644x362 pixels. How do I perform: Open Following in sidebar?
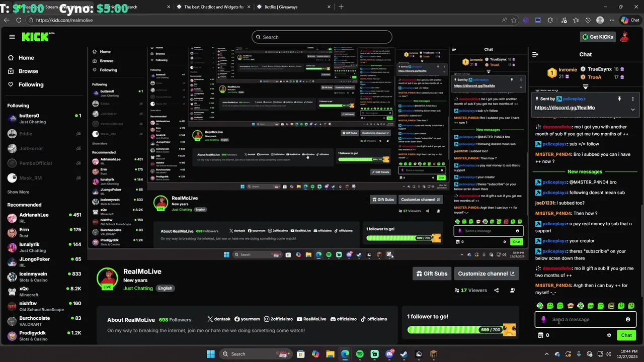point(26,84)
